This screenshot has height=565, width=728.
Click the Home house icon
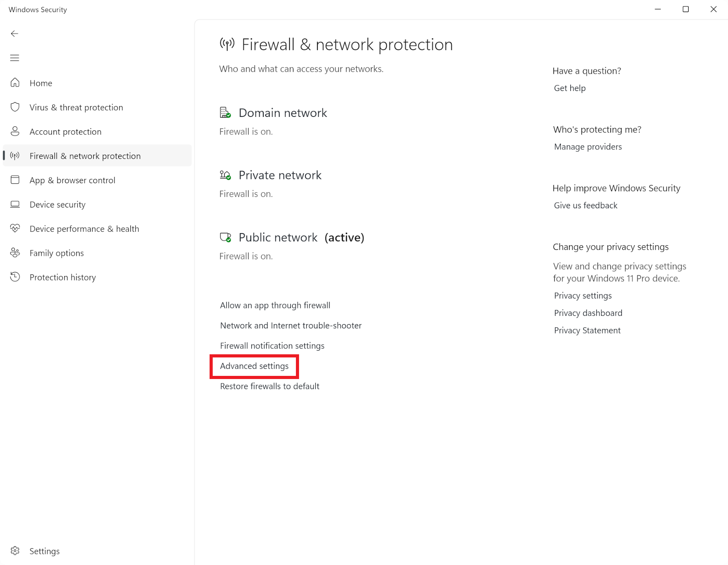pyautogui.click(x=15, y=83)
